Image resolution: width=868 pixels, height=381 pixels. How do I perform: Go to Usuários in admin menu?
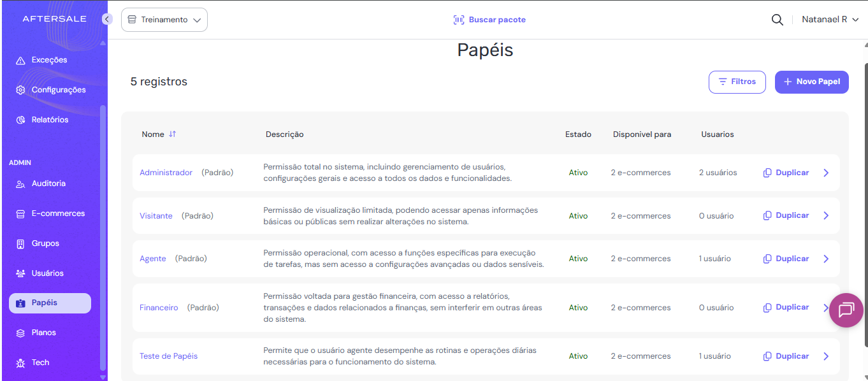[47, 273]
